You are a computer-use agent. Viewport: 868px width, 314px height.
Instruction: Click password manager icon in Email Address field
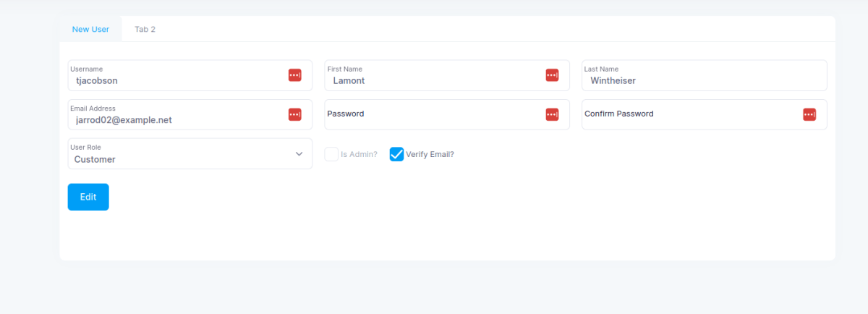pos(295,114)
